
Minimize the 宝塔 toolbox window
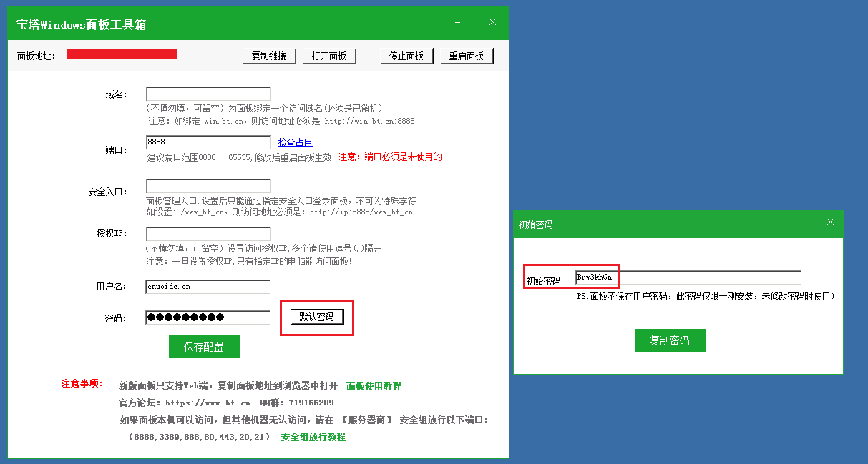tap(457, 23)
